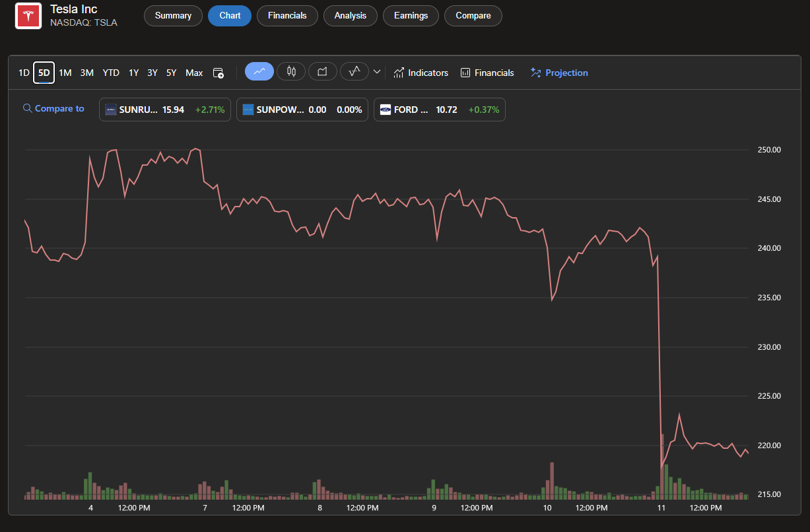Click the NASDAQ: TSLA ticker text
This screenshot has width=810, height=532.
(84, 22)
